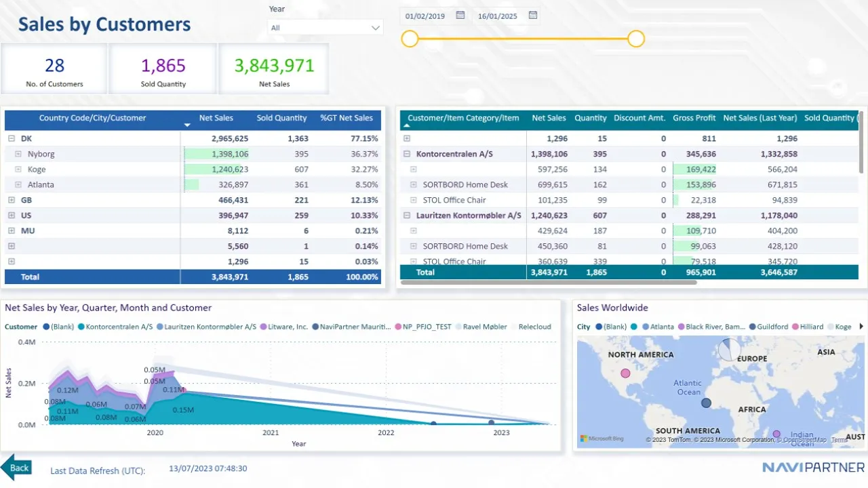
Task: Select the purple bubble near the Indian Ocean
Action: tap(776, 434)
